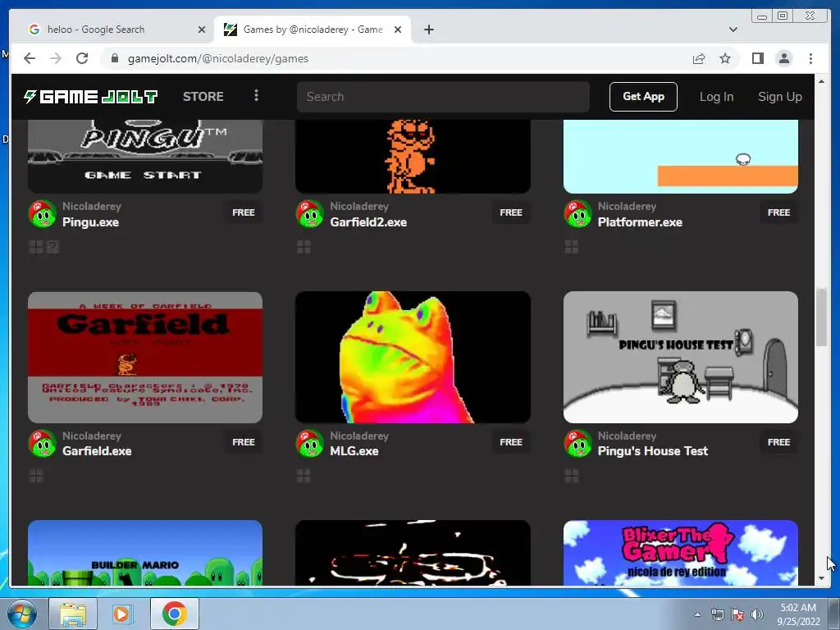Viewport: 840px width, 630px height.
Task: Click the Windows platform icon under Garfield2.exe
Action: [x=304, y=247]
